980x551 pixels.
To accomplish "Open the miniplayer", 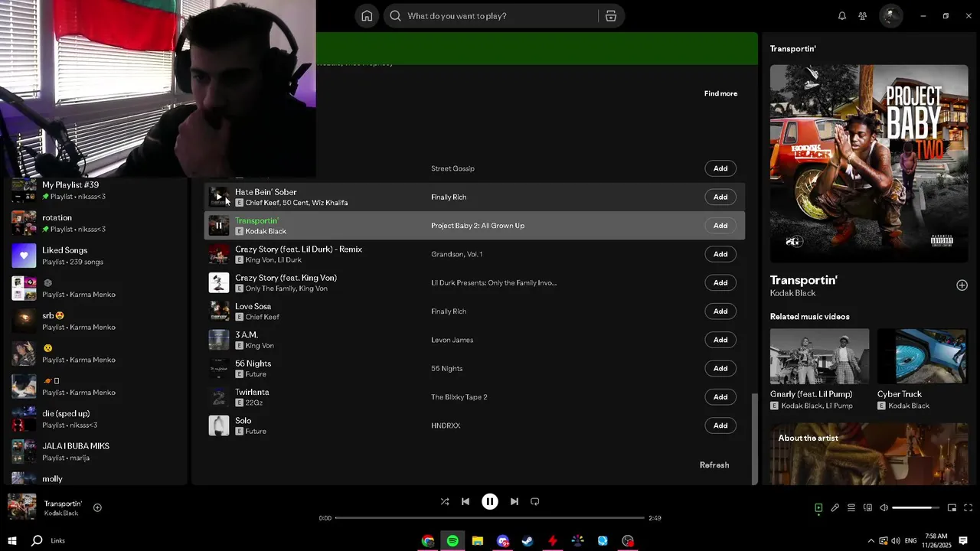I will (x=952, y=507).
